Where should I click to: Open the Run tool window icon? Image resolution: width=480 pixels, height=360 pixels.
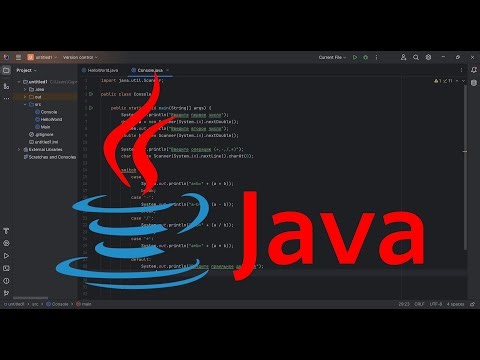(x=6, y=256)
